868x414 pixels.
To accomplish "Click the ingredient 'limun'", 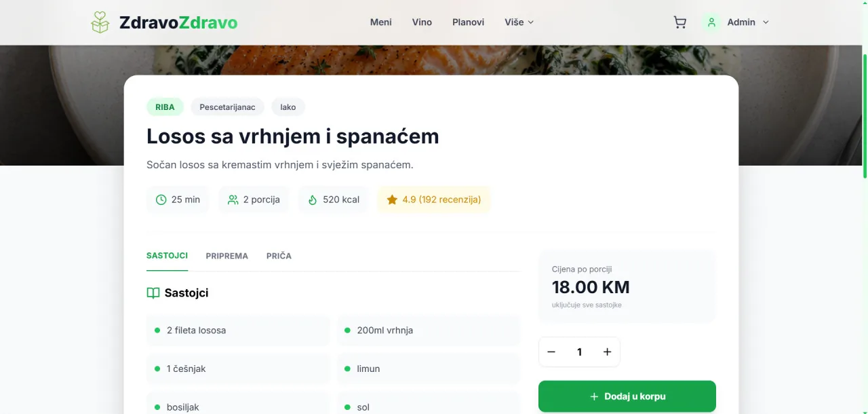I will (x=429, y=369).
